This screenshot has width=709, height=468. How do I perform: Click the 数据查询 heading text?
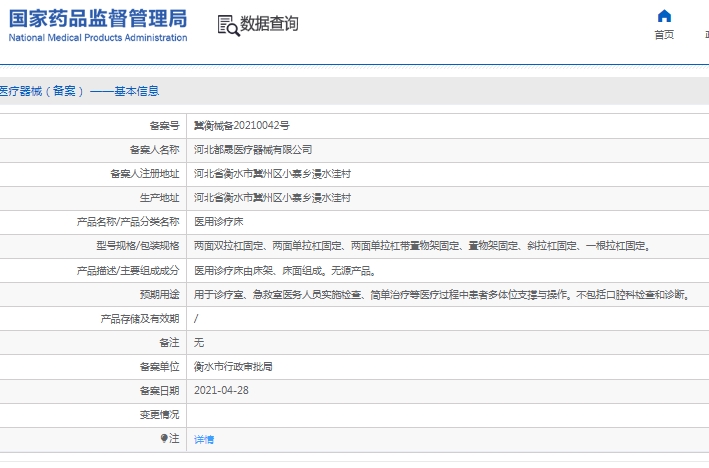coord(269,24)
